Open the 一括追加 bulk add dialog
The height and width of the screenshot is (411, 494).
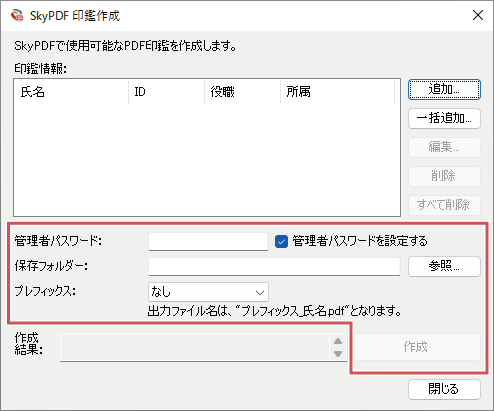(444, 118)
